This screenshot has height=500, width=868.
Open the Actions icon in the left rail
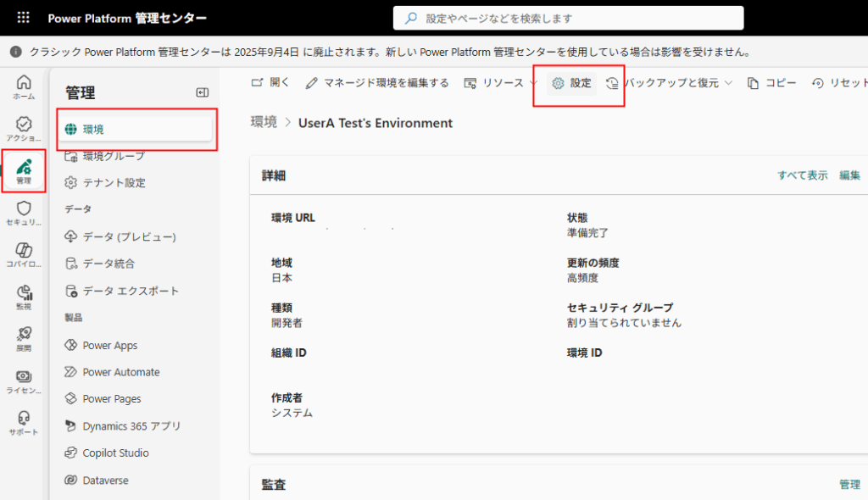tap(24, 129)
